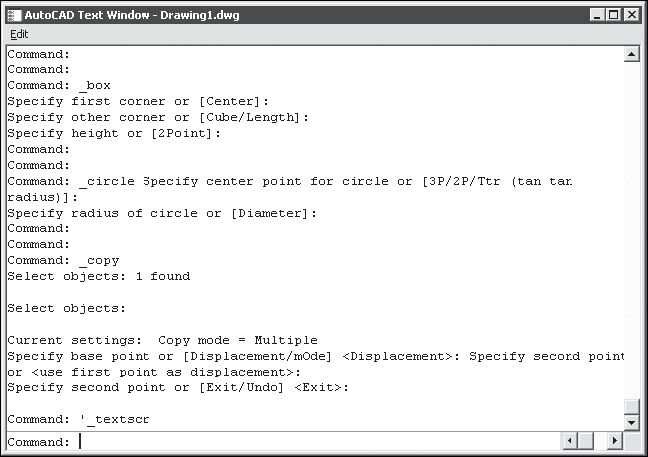
Task: Click the horizontal scrollbar thumb
Action: [585, 441]
